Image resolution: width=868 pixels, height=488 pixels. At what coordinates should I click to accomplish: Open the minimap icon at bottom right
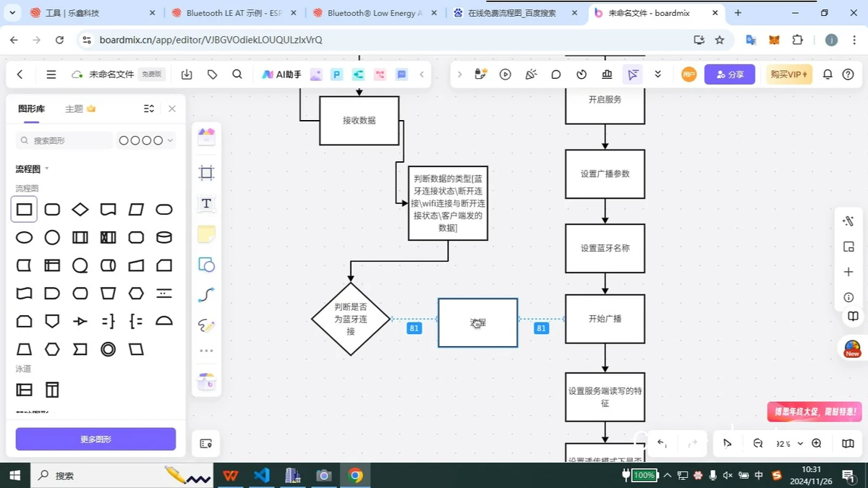[x=848, y=443]
